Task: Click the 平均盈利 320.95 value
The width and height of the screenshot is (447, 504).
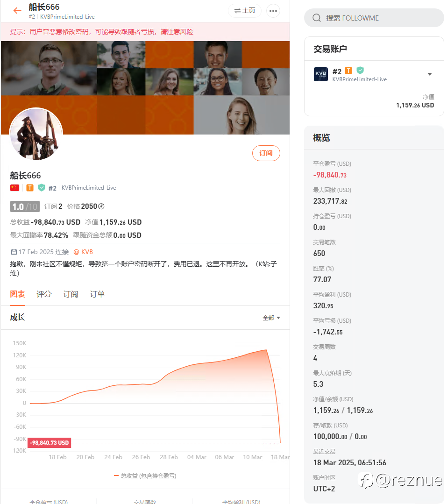Action: coord(323,305)
